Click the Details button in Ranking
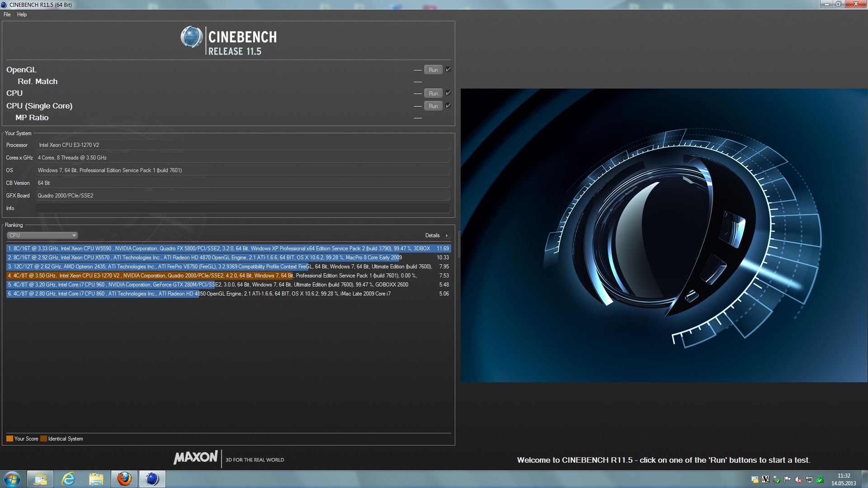Viewport: 868px width, 488px height. click(432, 235)
